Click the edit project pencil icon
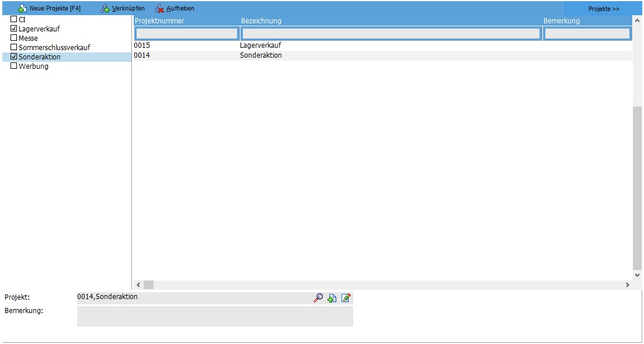 (346, 298)
